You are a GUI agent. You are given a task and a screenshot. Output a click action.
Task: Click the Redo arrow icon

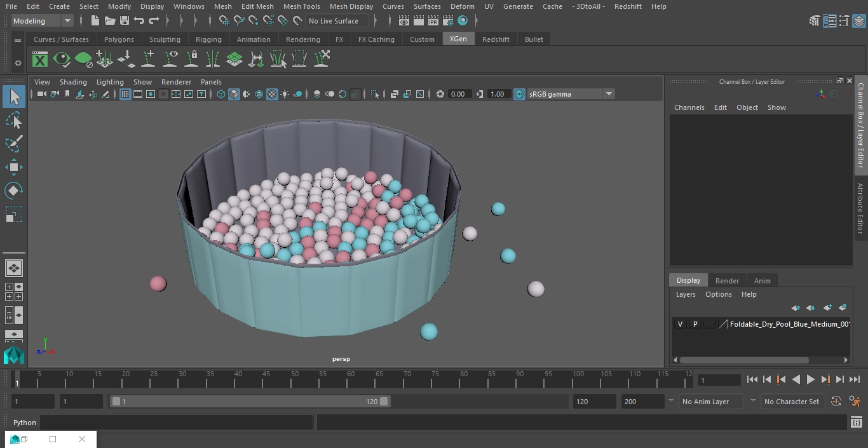tap(154, 21)
